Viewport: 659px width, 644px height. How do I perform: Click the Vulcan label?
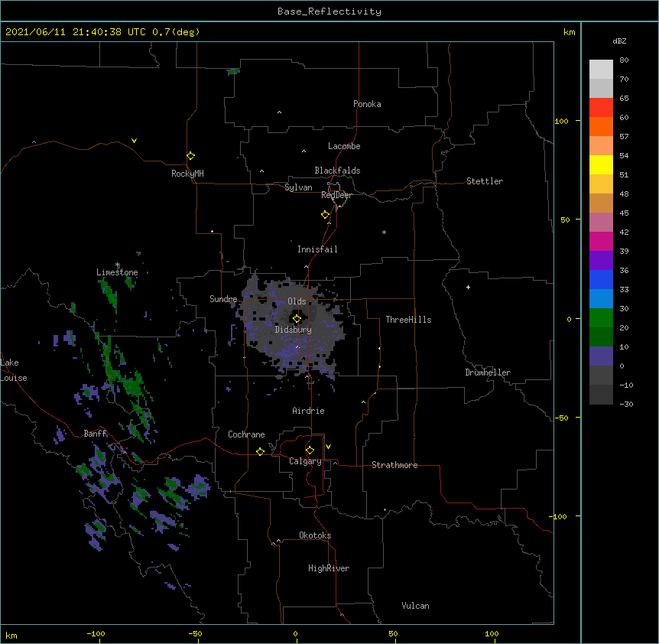(x=415, y=606)
